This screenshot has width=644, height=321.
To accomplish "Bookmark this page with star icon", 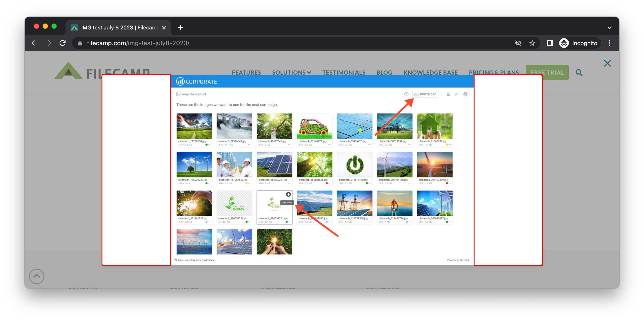I will click(532, 43).
